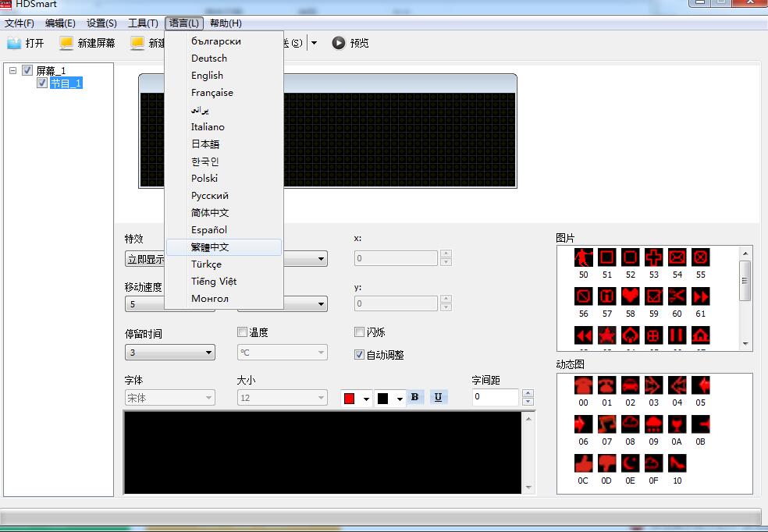Select the running figure picture 50
This screenshot has width=768, height=532.
(583, 257)
